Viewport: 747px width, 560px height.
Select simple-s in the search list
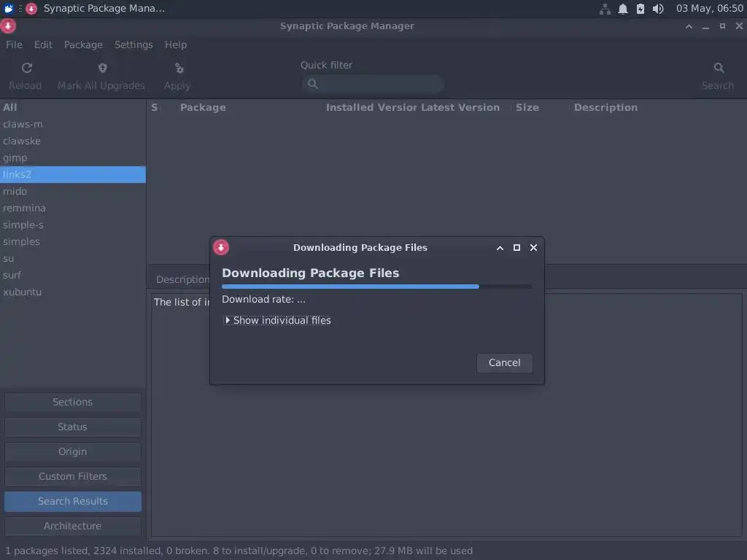click(73, 225)
